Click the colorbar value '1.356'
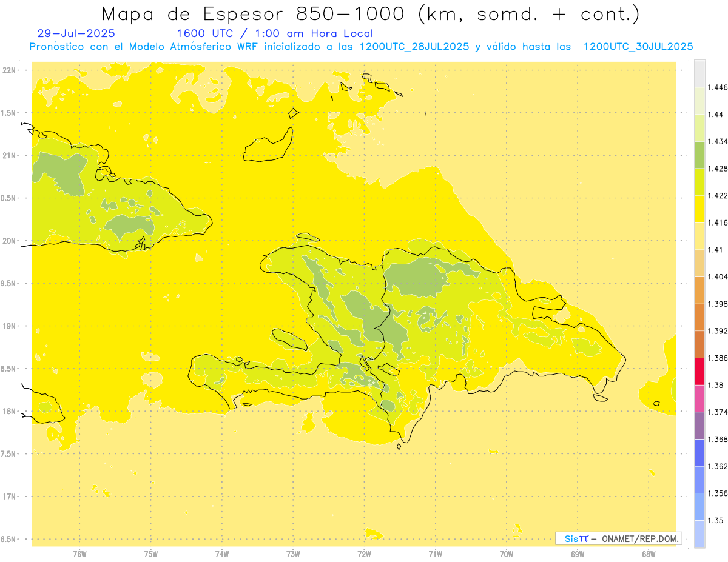 click(719, 493)
